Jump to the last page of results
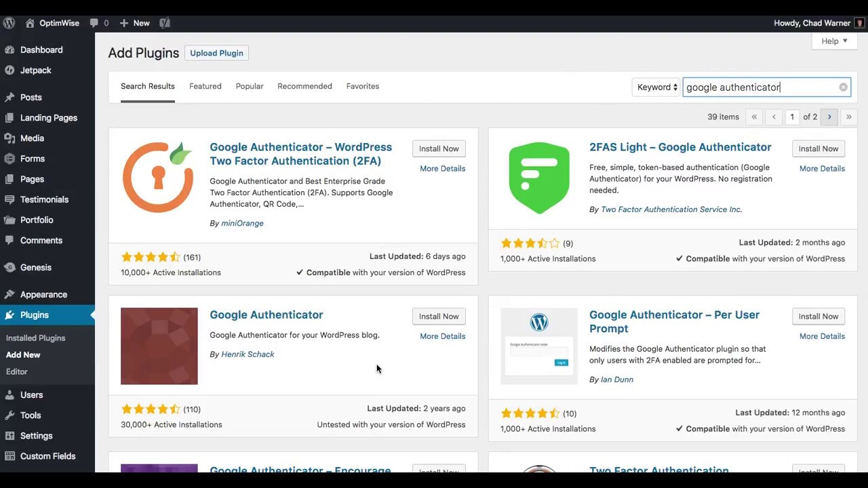This screenshot has width=868, height=488. tap(848, 117)
